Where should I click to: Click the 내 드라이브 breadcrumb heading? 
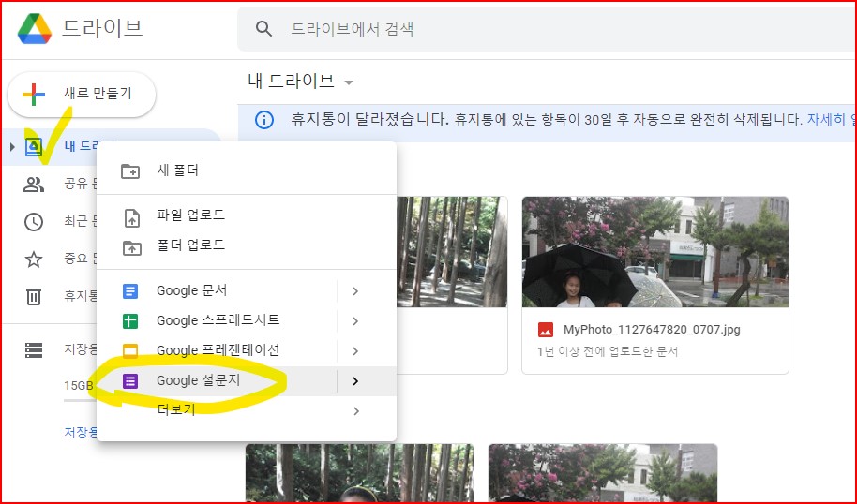[291, 82]
